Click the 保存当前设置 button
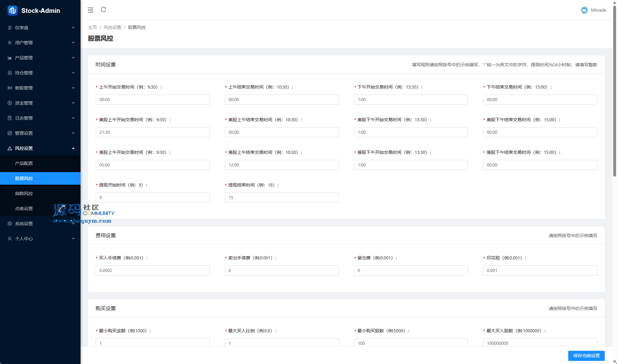This screenshot has height=364, width=617. pyautogui.click(x=586, y=356)
